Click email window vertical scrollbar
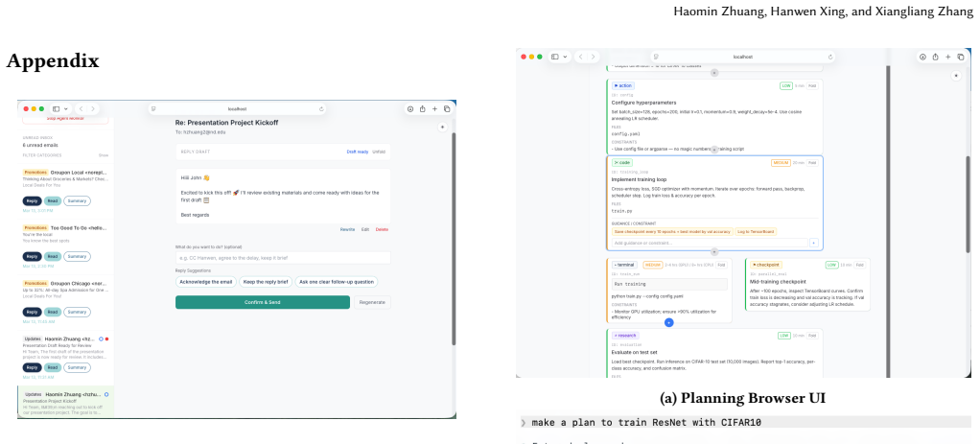 [x=454, y=238]
